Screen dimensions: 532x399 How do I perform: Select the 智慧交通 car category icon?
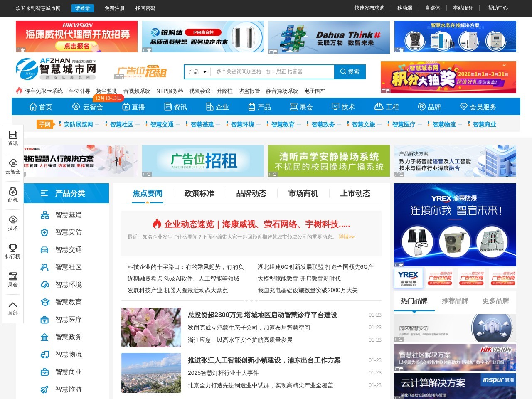45,250
